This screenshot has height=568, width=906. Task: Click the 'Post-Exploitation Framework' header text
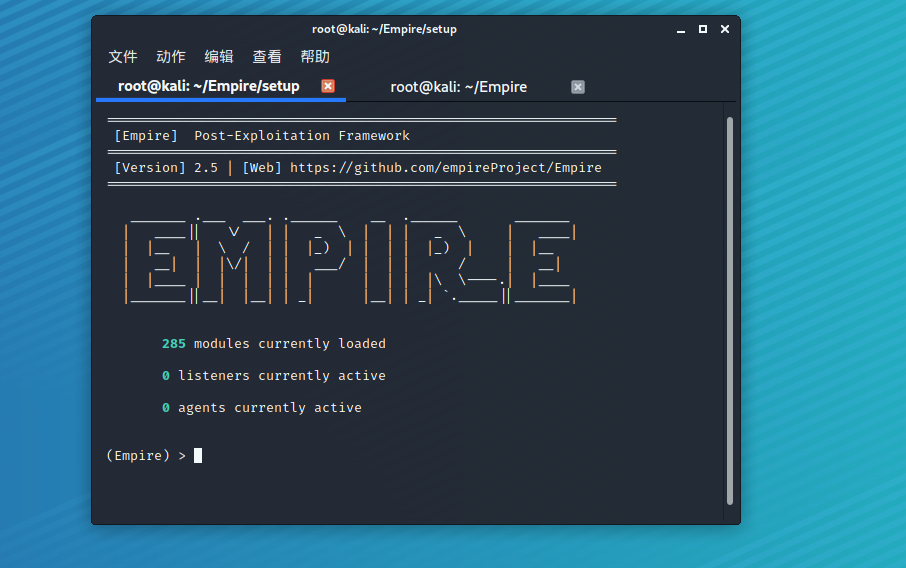coord(302,136)
